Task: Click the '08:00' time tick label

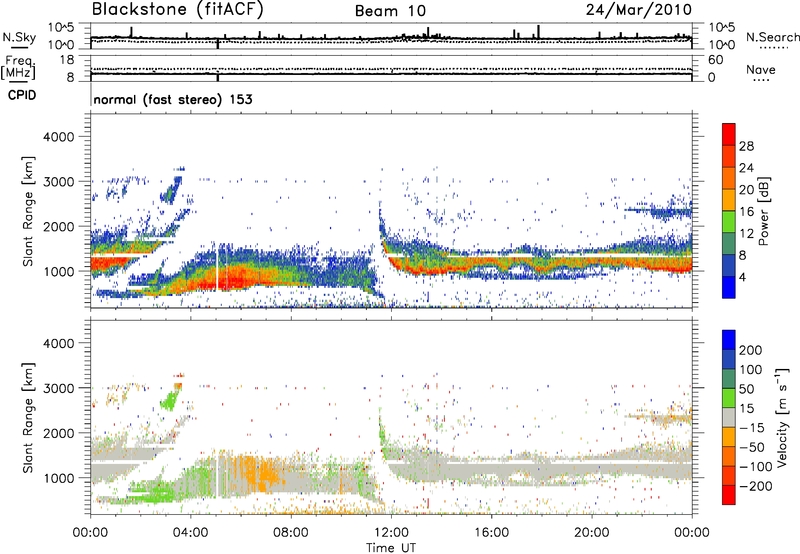Action: pos(291,533)
